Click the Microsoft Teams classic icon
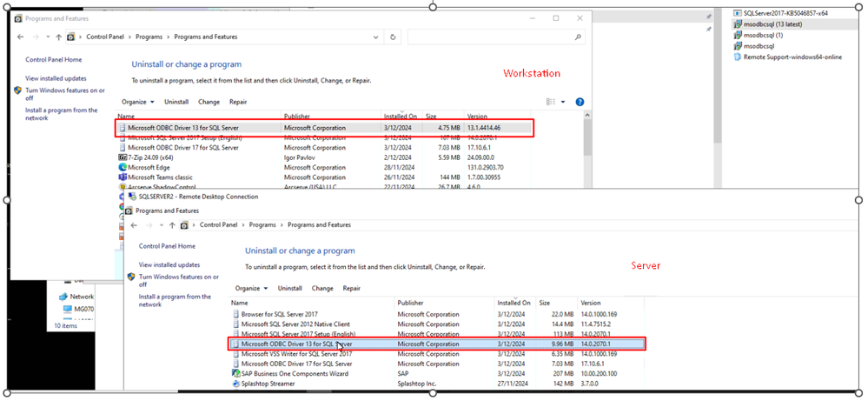 pyautogui.click(x=123, y=177)
